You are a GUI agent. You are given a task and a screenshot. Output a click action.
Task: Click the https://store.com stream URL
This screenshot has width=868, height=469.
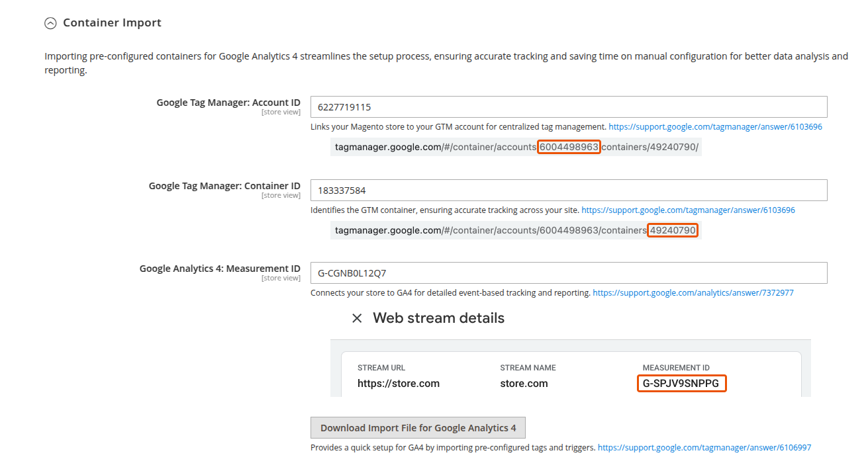click(x=398, y=384)
